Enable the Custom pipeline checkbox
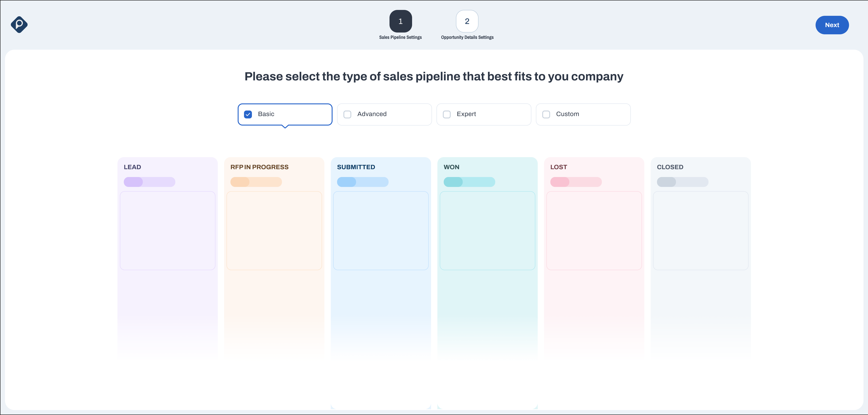This screenshot has width=868, height=415. pyautogui.click(x=546, y=114)
